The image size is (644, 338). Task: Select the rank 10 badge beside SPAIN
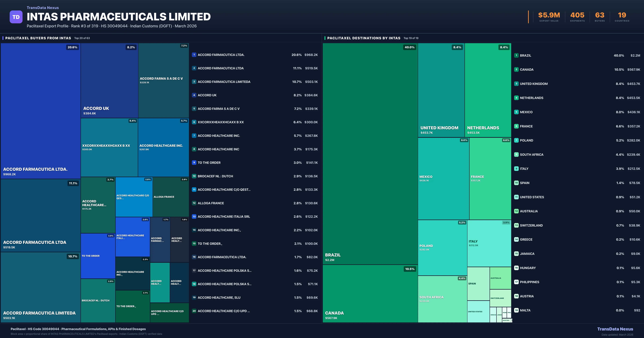pos(517,183)
